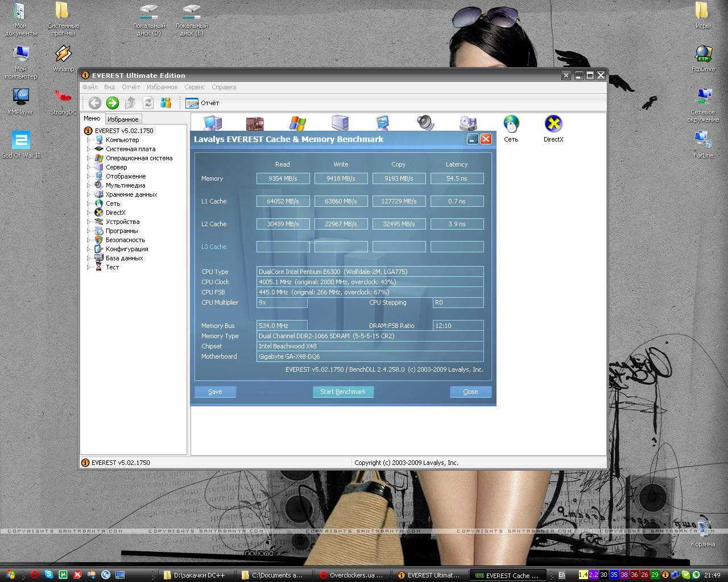Switch to the Избранное sidebar tab
Screen dimensions: 728x582
coord(123,119)
